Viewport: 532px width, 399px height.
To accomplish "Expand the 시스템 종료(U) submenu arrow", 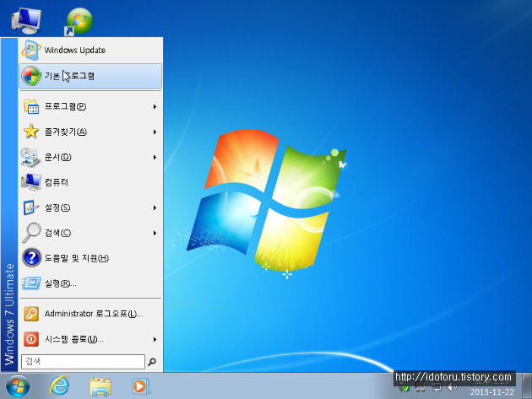I will coord(155,339).
